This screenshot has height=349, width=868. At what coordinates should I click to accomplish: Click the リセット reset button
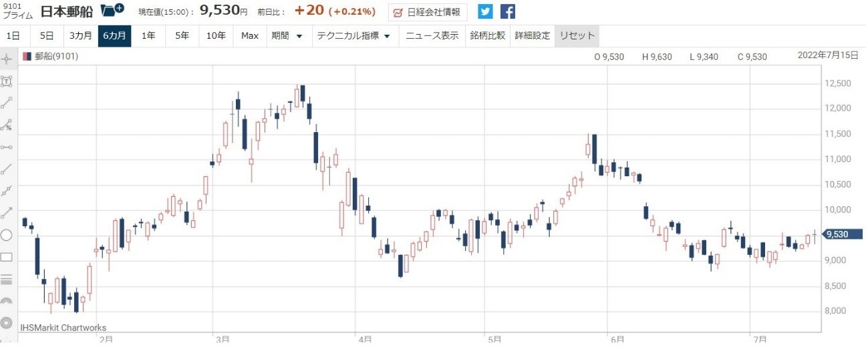576,36
